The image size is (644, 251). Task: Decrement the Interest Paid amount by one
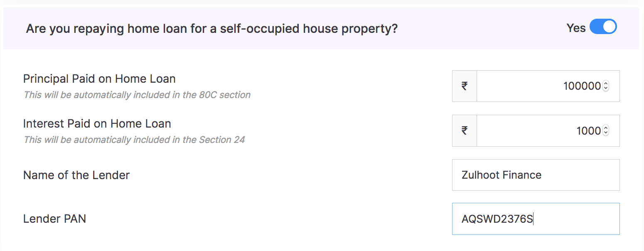coord(606,133)
